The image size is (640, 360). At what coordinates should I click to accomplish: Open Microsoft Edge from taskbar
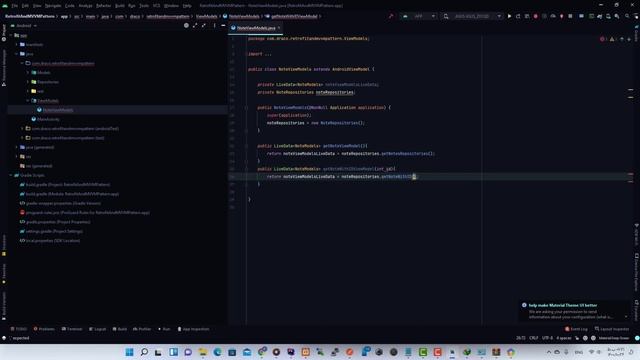[x=217, y=352]
